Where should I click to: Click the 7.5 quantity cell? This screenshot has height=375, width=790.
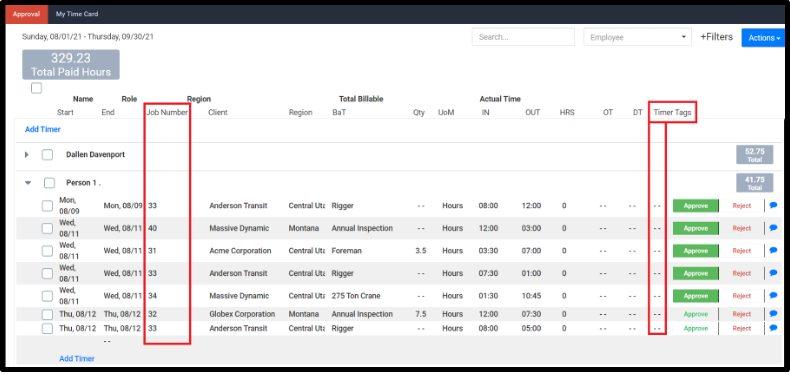click(x=421, y=314)
